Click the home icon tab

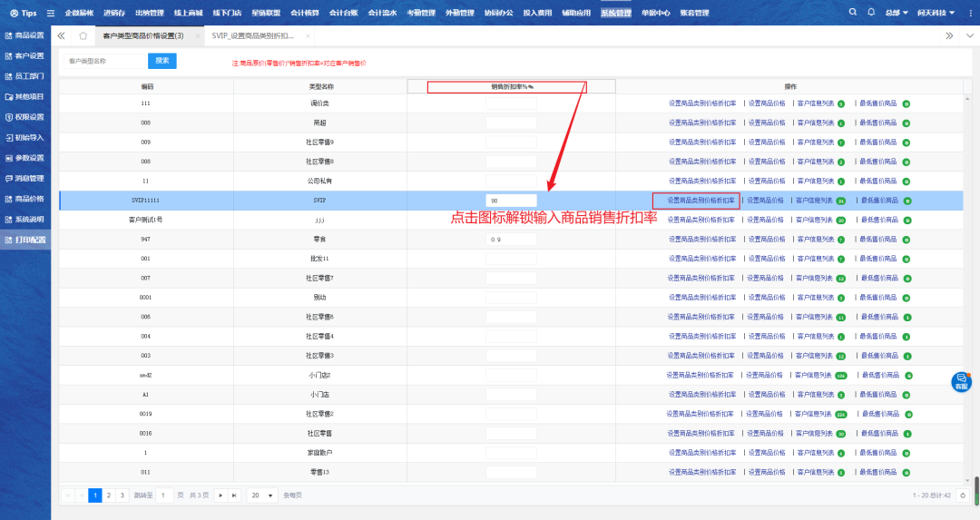tap(83, 35)
